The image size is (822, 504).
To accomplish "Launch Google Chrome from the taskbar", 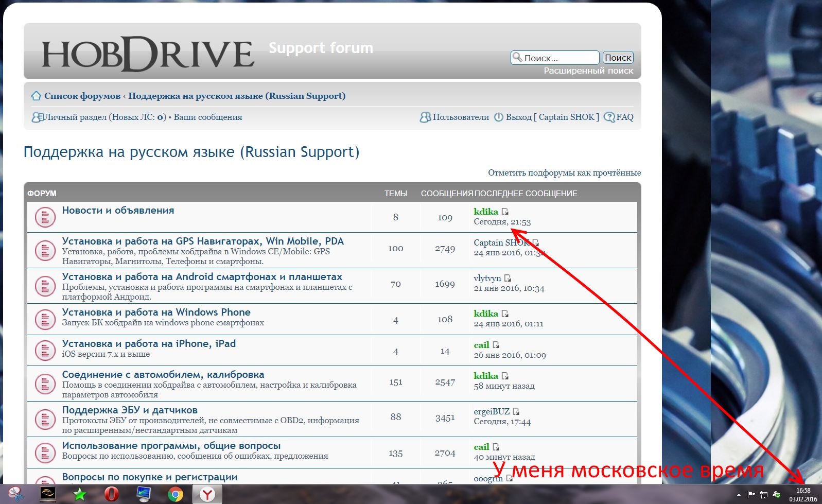I will [x=176, y=495].
